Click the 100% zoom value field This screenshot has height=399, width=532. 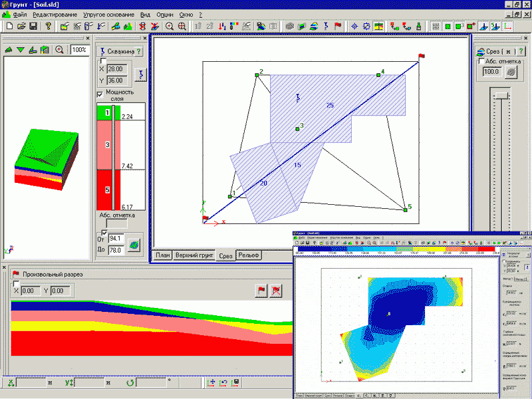pyautogui.click(x=78, y=50)
